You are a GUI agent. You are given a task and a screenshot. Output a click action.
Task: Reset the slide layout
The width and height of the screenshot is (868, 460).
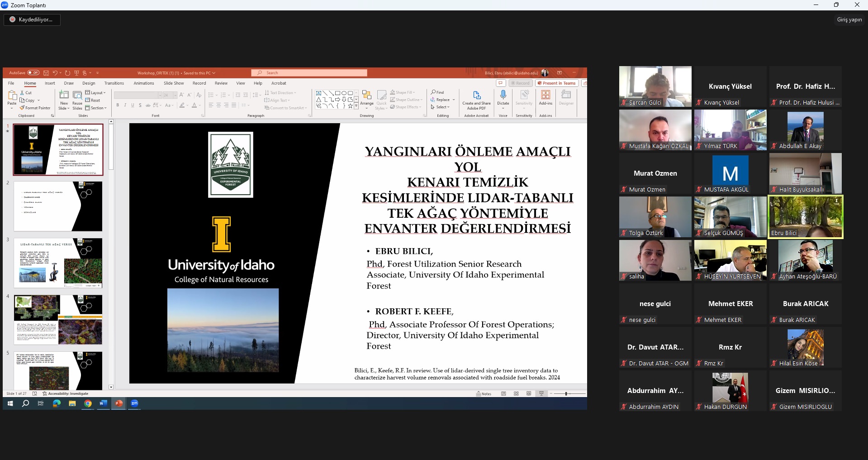pyautogui.click(x=93, y=100)
